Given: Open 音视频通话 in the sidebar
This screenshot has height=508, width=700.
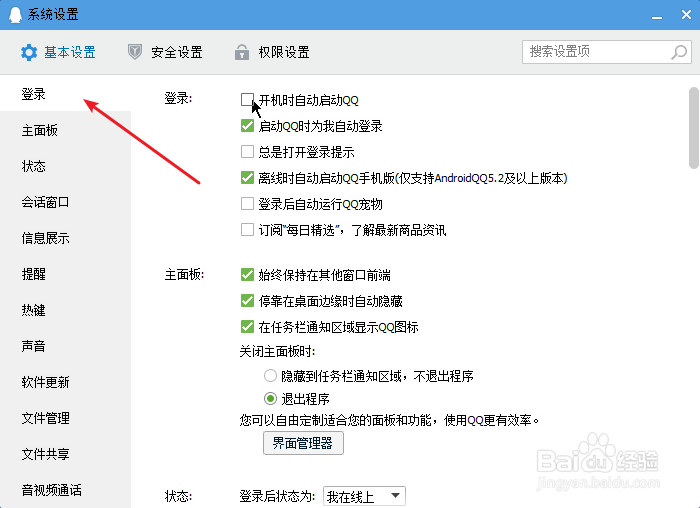Looking at the screenshot, I should pyautogui.click(x=65, y=490).
